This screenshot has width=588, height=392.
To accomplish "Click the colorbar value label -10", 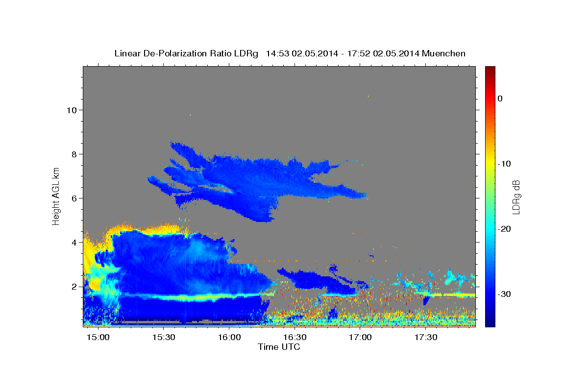I will coord(504,164).
